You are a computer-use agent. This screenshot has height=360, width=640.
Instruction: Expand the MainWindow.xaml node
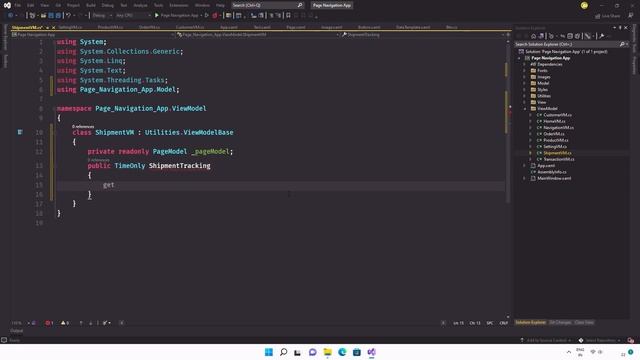(x=525, y=178)
